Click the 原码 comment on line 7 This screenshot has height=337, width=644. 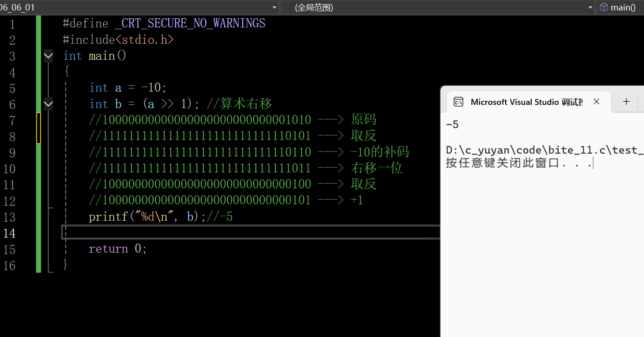pos(364,120)
